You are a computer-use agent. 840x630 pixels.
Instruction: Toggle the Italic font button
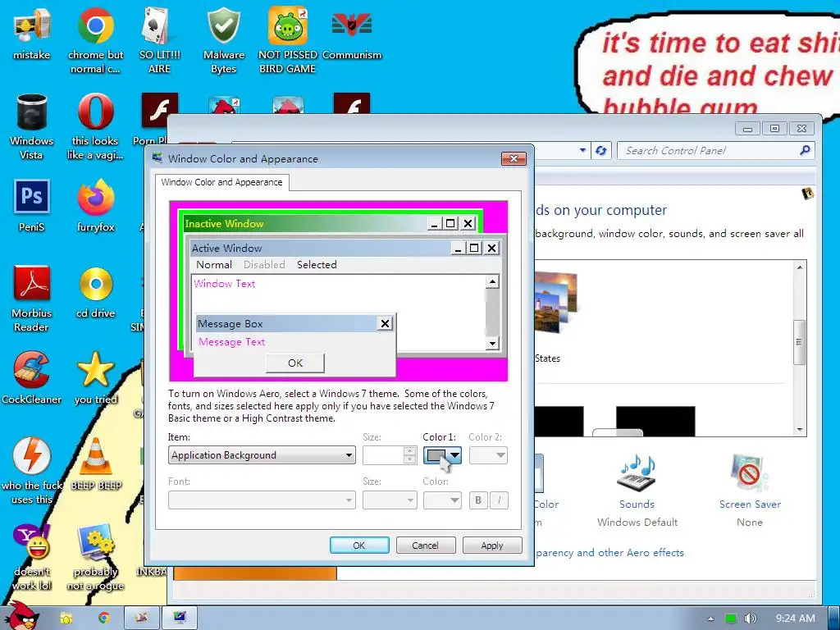pos(499,500)
